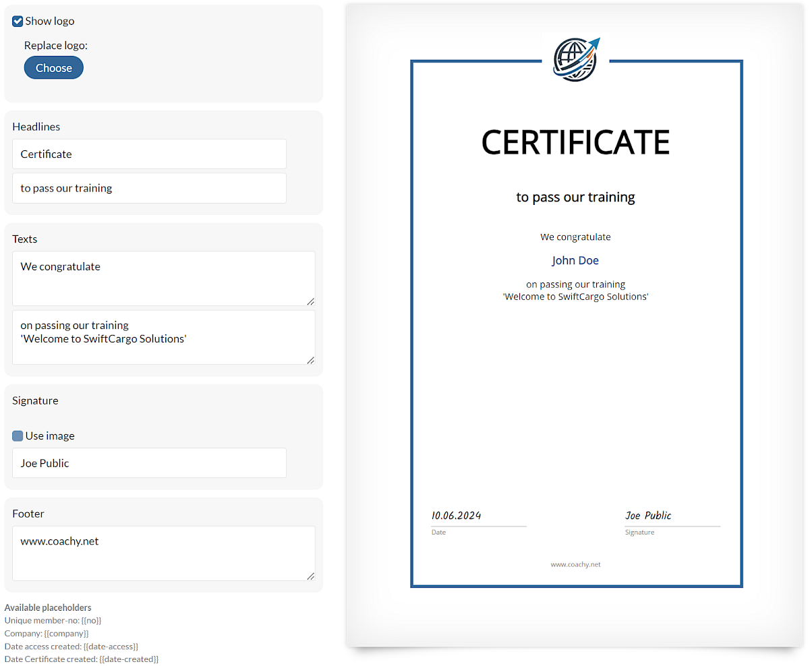Click the Joe Public signature in preview
This screenshot has height=666, width=812.
(648, 516)
